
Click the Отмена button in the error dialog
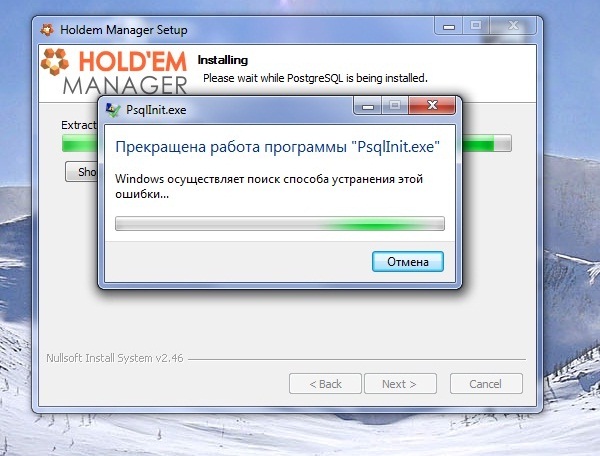[408, 262]
